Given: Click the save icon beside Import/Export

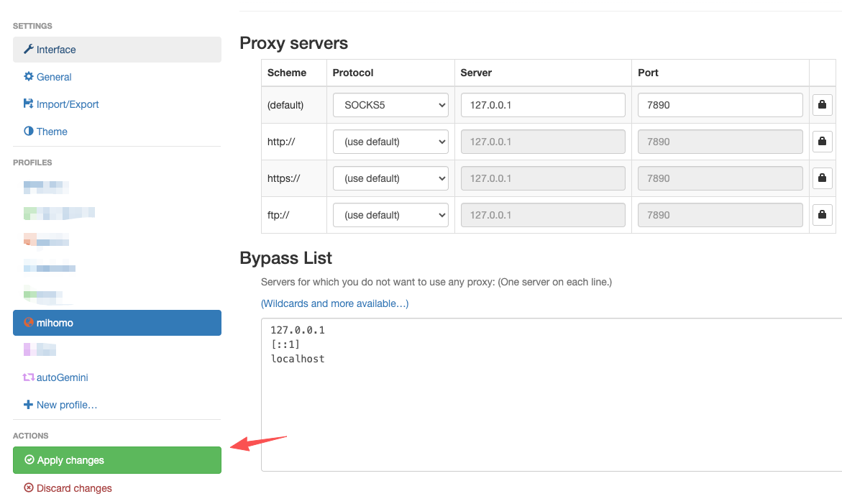Looking at the screenshot, I should 29,104.
